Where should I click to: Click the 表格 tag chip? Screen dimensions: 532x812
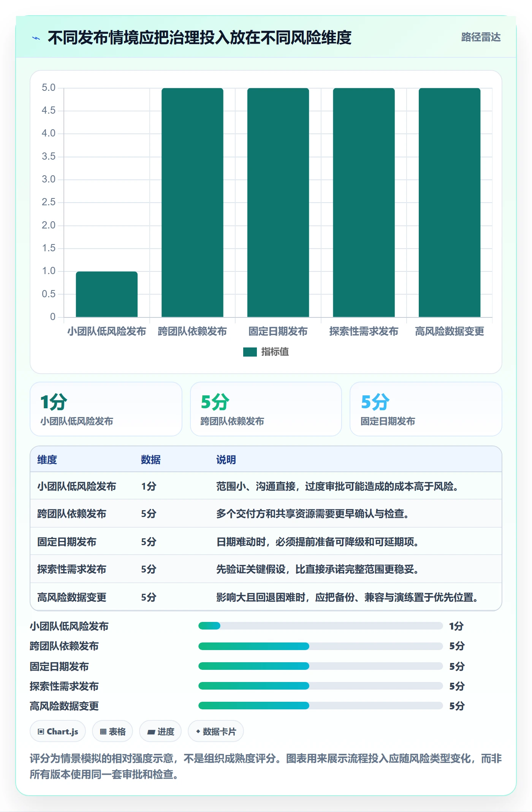(112, 731)
